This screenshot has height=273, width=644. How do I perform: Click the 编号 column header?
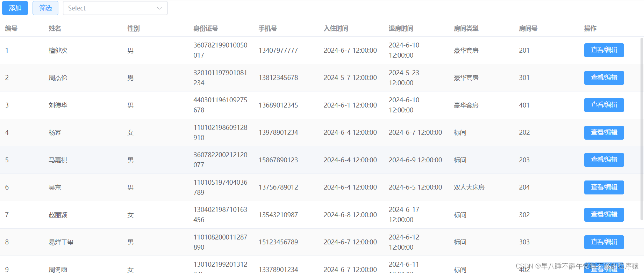point(11,29)
